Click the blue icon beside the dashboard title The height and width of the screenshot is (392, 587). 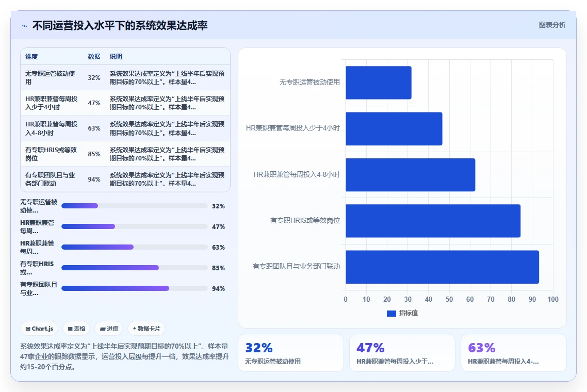[x=25, y=26]
